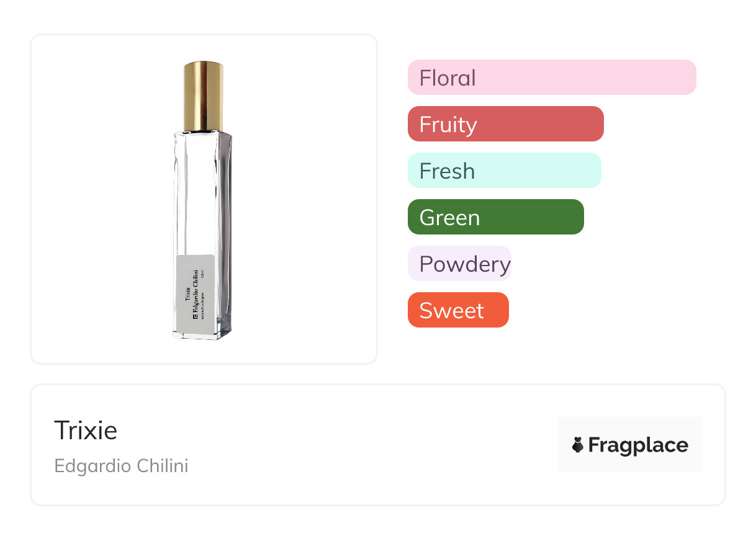Click the gold cap of the bottle
Screen dimensions: 756x536
(x=203, y=96)
